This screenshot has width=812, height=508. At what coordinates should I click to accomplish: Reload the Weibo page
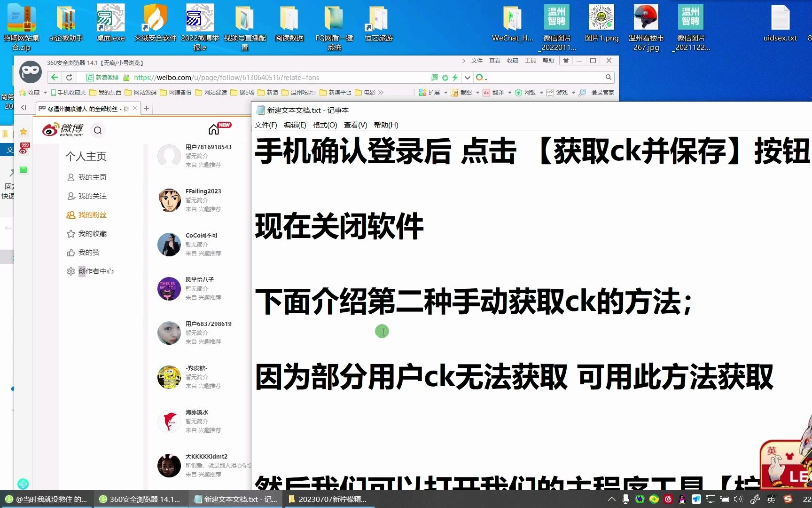coord(70,77)
